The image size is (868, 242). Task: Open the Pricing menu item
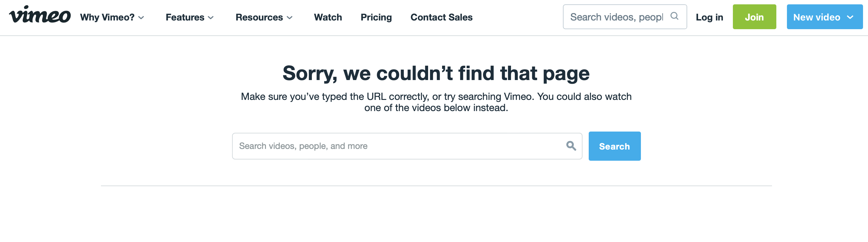376,17
